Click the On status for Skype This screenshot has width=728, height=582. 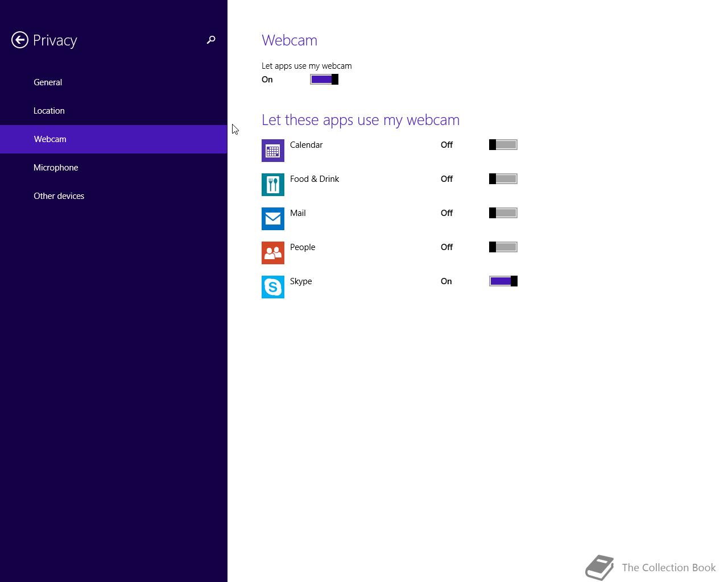[x=446, y=281]
